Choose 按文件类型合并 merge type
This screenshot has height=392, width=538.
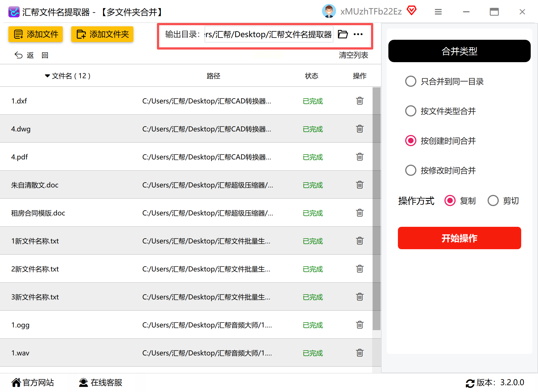(411, 111)
